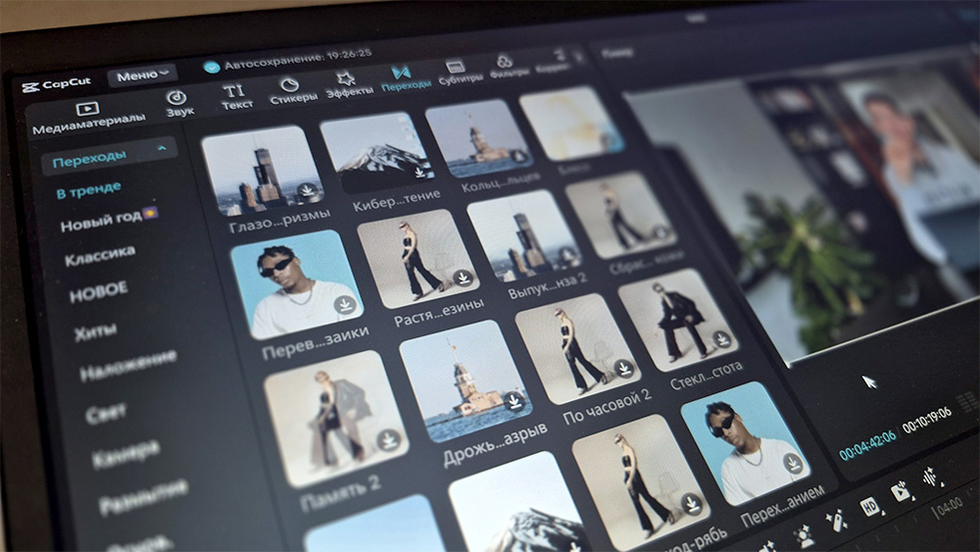The height and width of the screenshot is (552, 980).
Task: Download the Память 2 transition
Action: [388, 440]
